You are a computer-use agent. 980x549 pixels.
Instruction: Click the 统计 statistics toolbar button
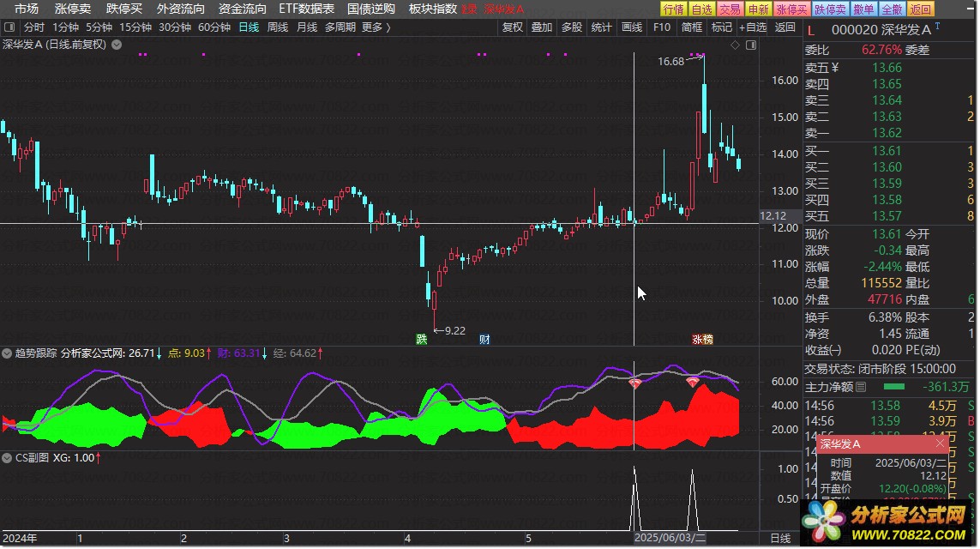pyautogui.click(x=601, y=27)
